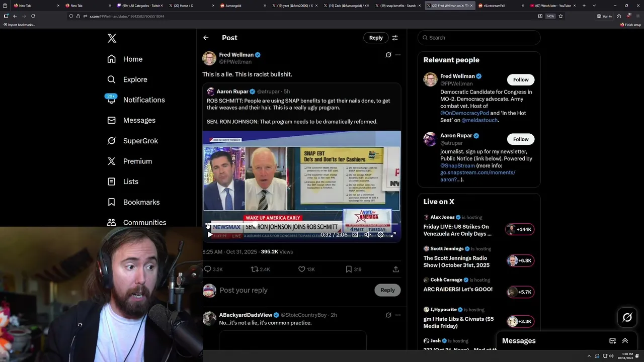The image size is (644, 362).
Task: Toggle video closed captions
Action: coord(355,235)
